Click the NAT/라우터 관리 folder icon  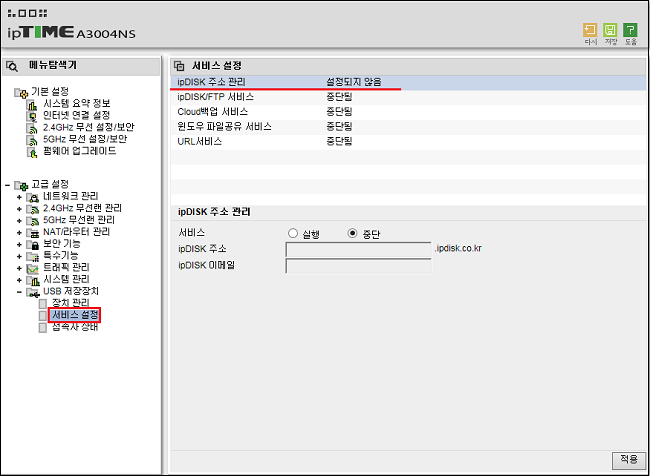(x=32, y=233)
